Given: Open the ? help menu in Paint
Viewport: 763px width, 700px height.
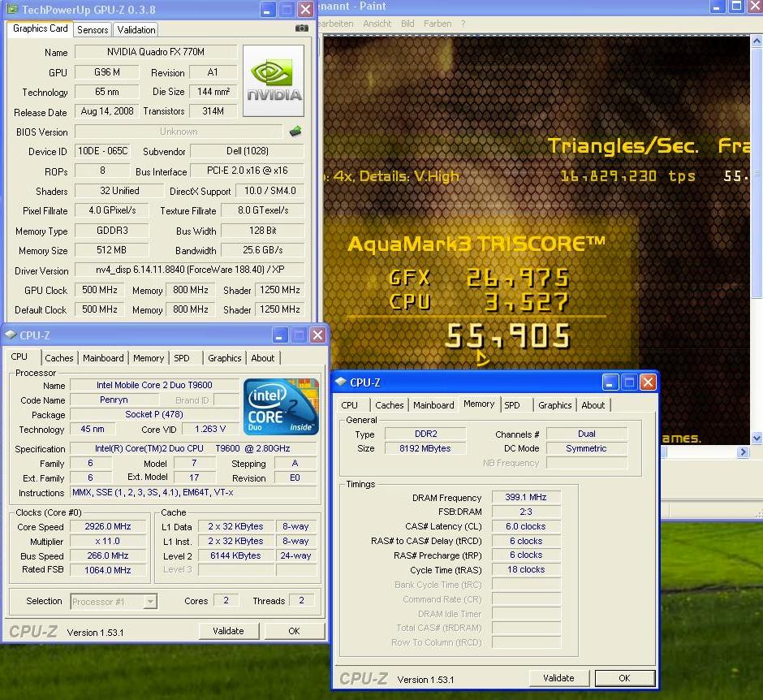Looking at the screenshot, I should [463, 24].
